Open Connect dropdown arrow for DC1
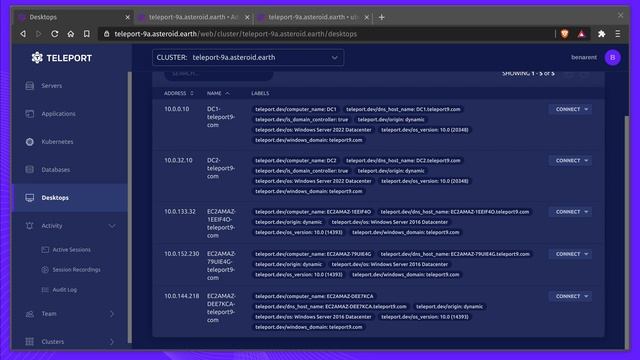Viewport: 640px width, 360px height. 587,109
